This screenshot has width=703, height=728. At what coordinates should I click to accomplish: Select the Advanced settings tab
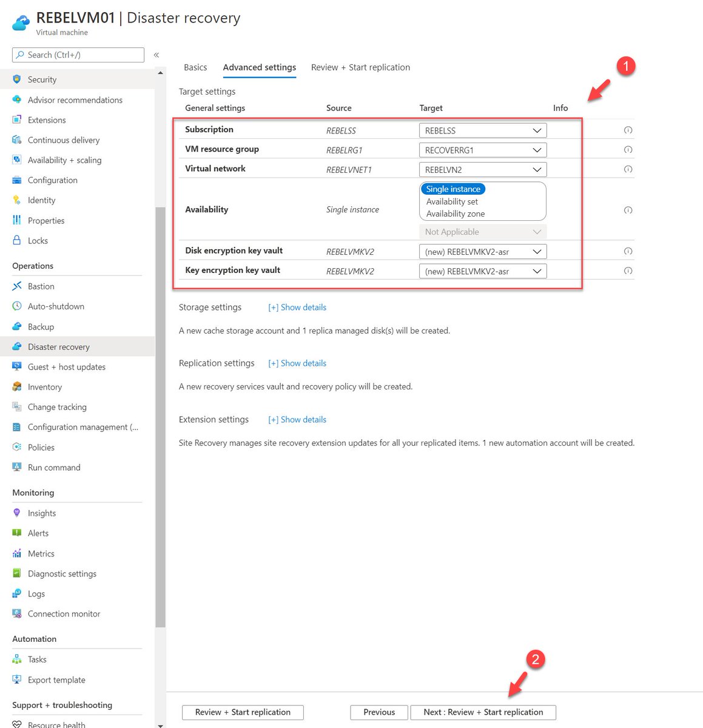pos(260,67)
